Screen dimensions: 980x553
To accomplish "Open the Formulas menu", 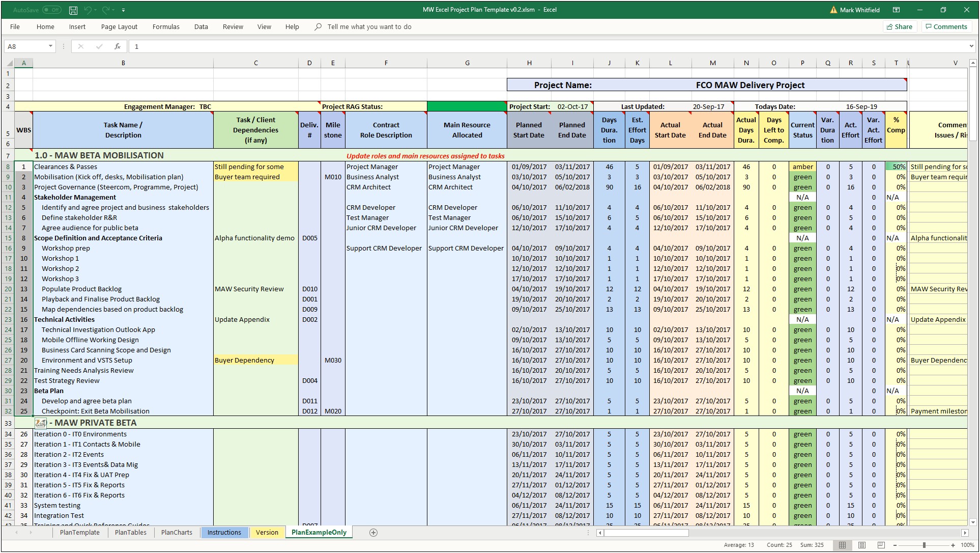I will point(165,27).
